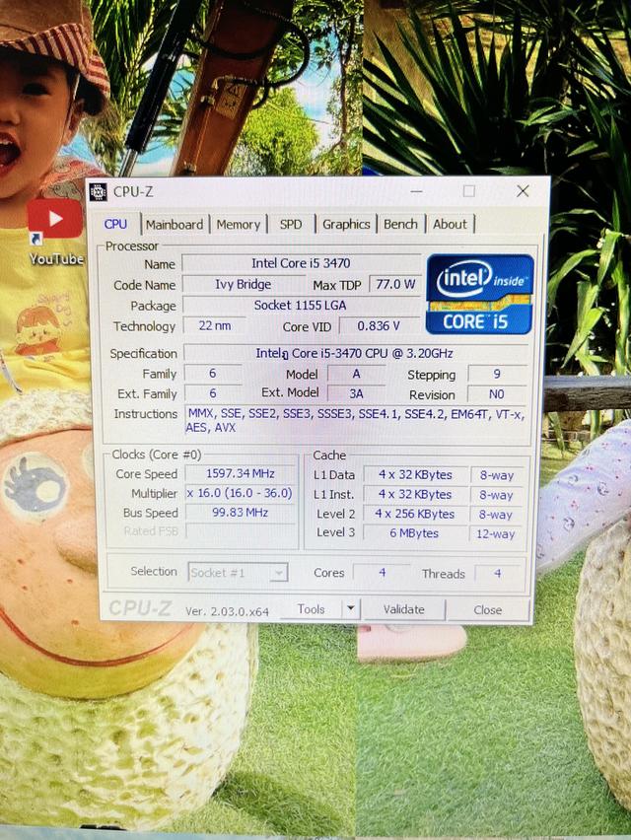631x840 pixels.
Task: Click the Core Speed value field
Action: tap(240, 475)
